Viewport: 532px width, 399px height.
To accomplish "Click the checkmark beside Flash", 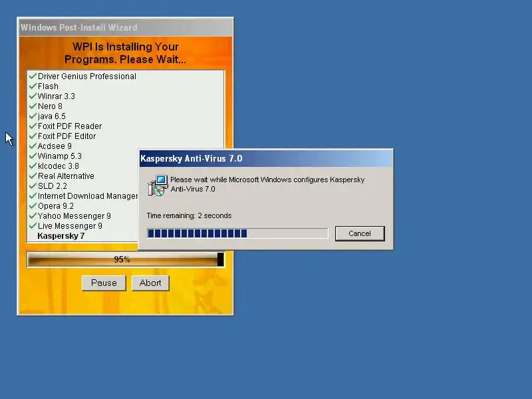I will click(33, 86).
